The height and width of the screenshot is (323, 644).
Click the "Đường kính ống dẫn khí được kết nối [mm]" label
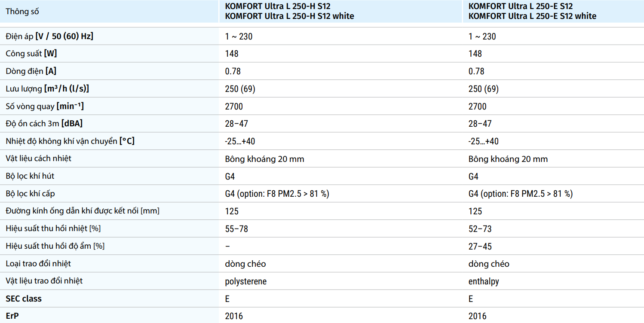pyautogui.click(x=83, y=211)
